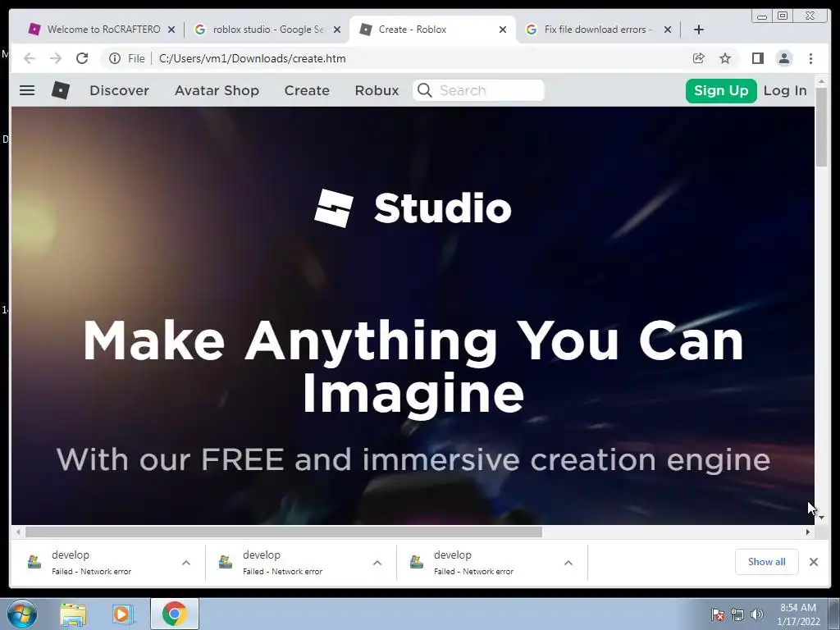Click third develop download file icon

click(x=417, y=562)
